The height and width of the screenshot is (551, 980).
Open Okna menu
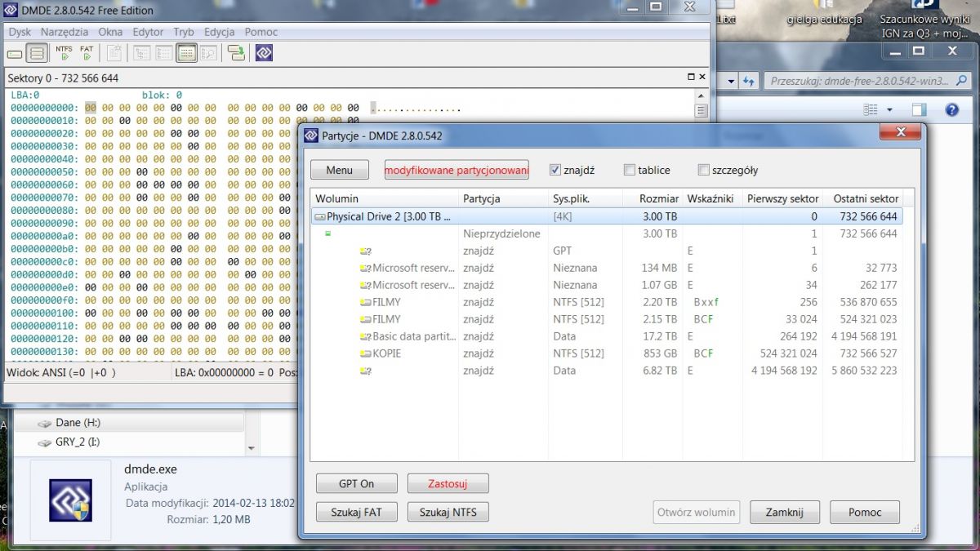[x=110, y=32]
